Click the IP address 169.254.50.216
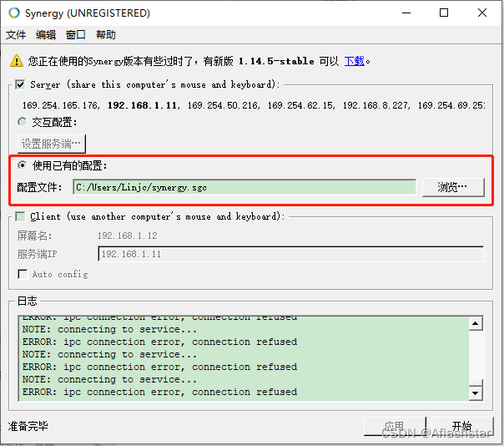Viewport: 504px width, 446px height. pos(223,105)
